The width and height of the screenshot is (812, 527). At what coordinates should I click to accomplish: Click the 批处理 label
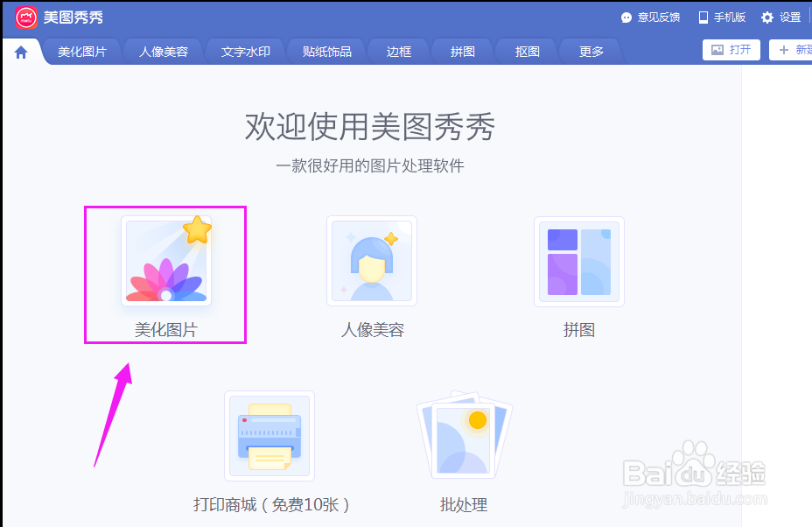coord(464,505)
